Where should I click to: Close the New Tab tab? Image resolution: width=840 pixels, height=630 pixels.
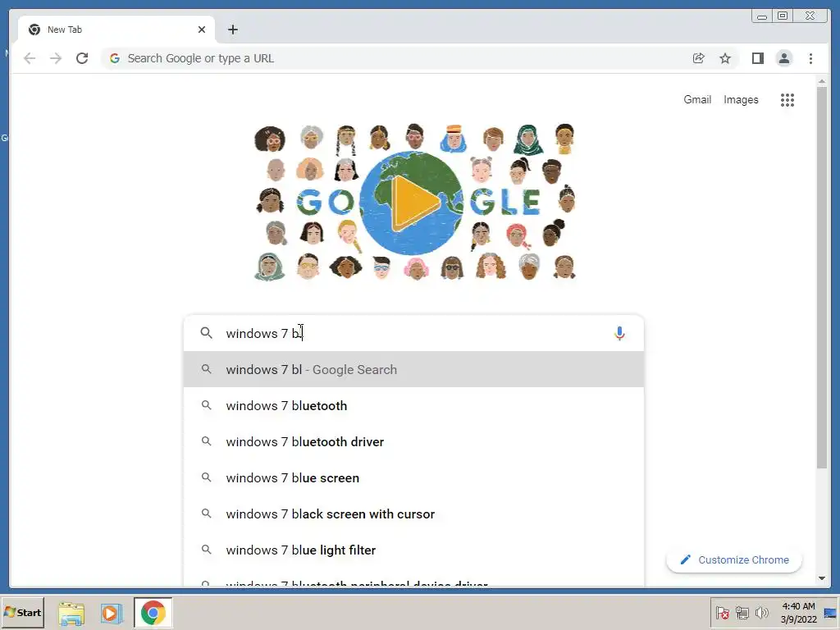pos(202,30)
